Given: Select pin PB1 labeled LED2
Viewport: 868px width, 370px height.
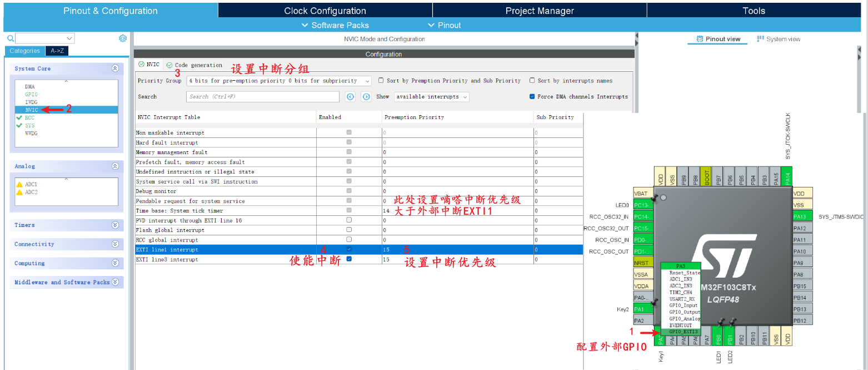Looking at the screenshot, I should click(730, 337).
